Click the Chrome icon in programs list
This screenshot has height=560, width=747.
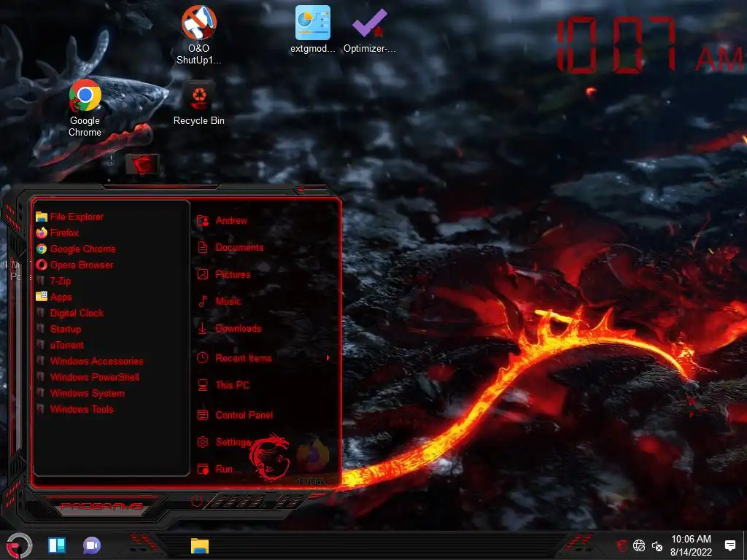click(42, 249)
